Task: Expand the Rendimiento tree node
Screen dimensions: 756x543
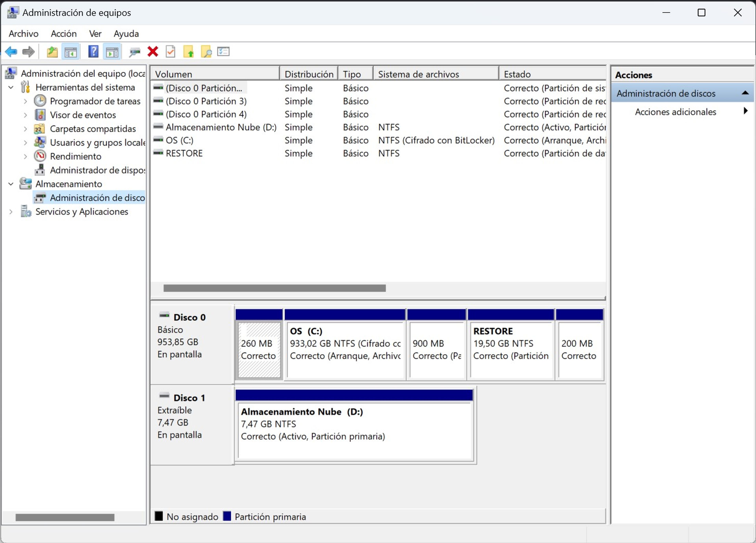Action: pos(25,156)
